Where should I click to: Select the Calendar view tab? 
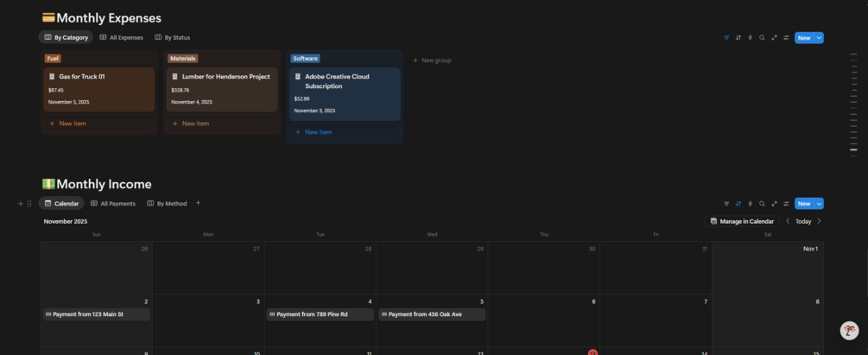[x=61, y=204]
